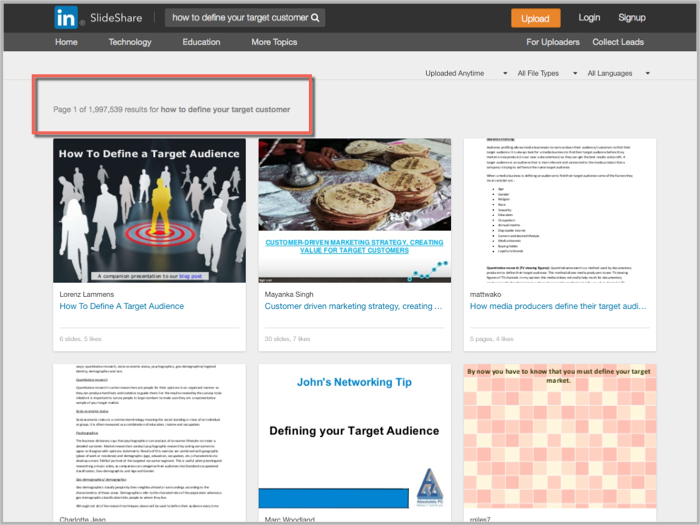
Task: Open the More Topics menu
Action: tap(274, 42)
